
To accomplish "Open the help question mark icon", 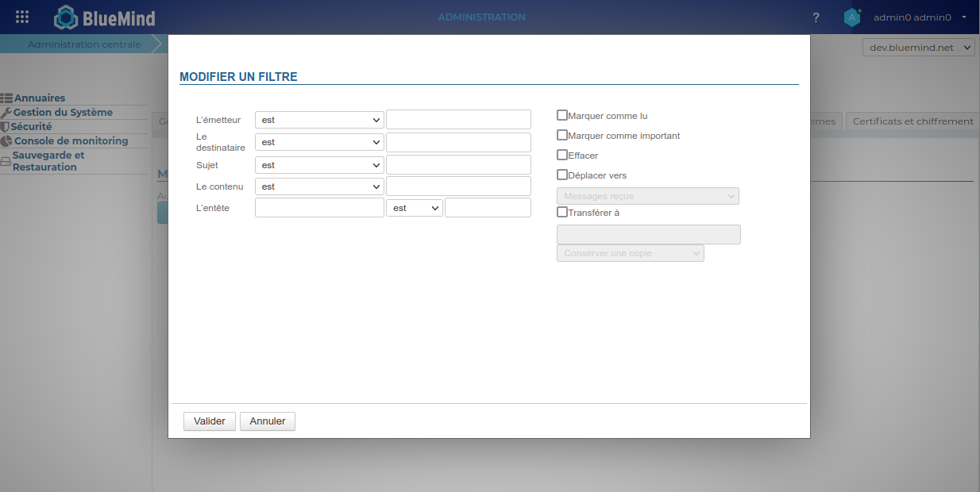I will point(816,17).
